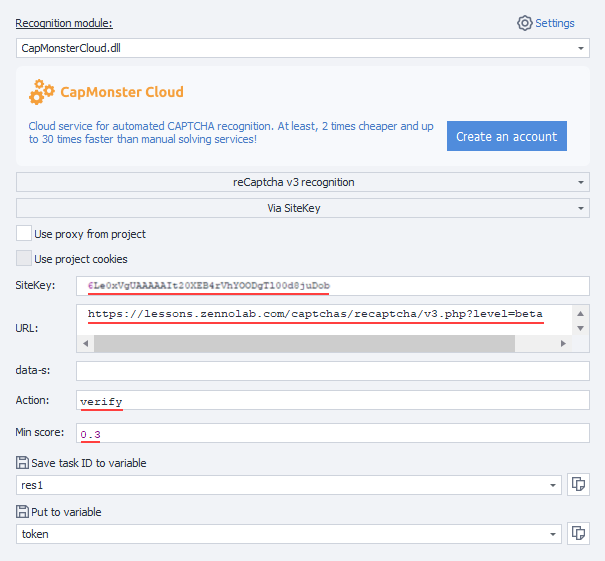Viewport: 605px width, 561px height.
Task: Focus the empty data-s field
Action: [332, 371]
